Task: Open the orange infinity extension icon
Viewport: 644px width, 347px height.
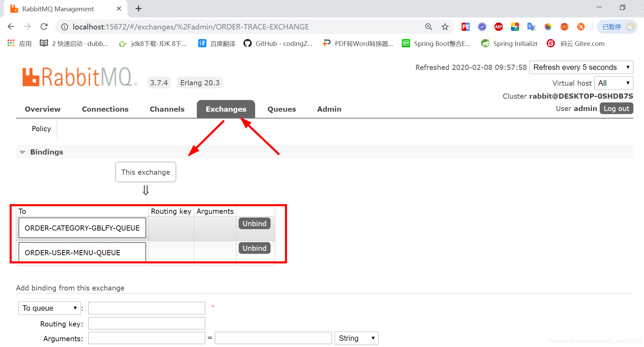Action: (x=564, y=27)
